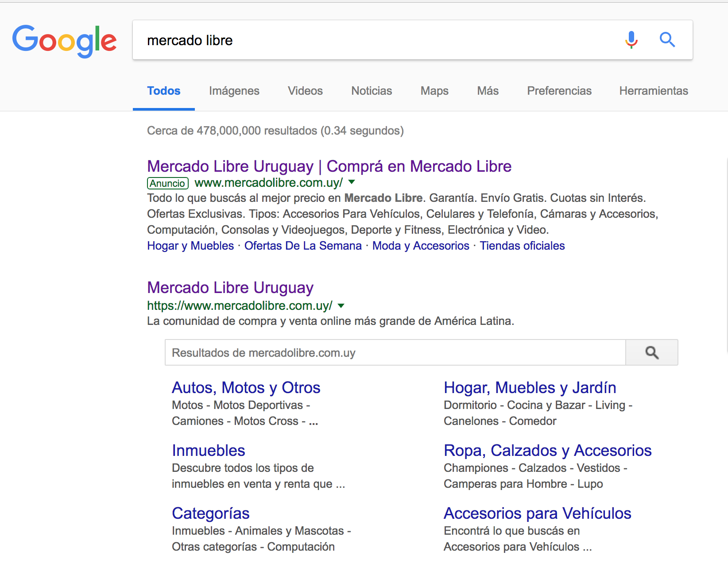Open the Tiendas oficiales link
The width and height of the screenshot is (728, 571).
tap(522, 246)
